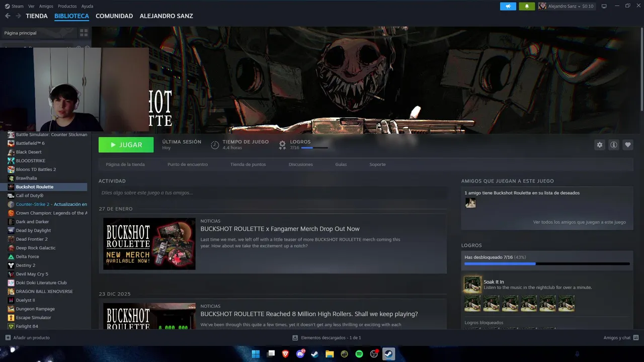644x362 pixels.
Task: Open the Guías page
Action: (341, 164)
